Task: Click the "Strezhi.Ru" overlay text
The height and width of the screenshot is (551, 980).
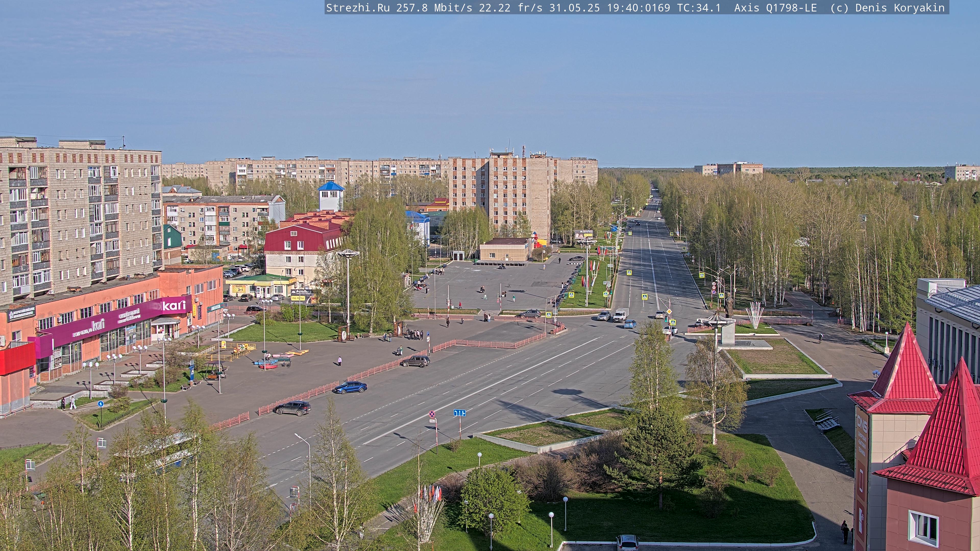Action: (358, 8)
